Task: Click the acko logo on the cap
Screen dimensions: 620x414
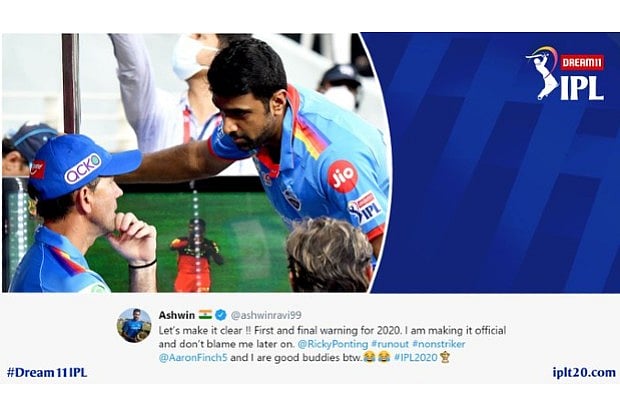Action: point(83,168)
